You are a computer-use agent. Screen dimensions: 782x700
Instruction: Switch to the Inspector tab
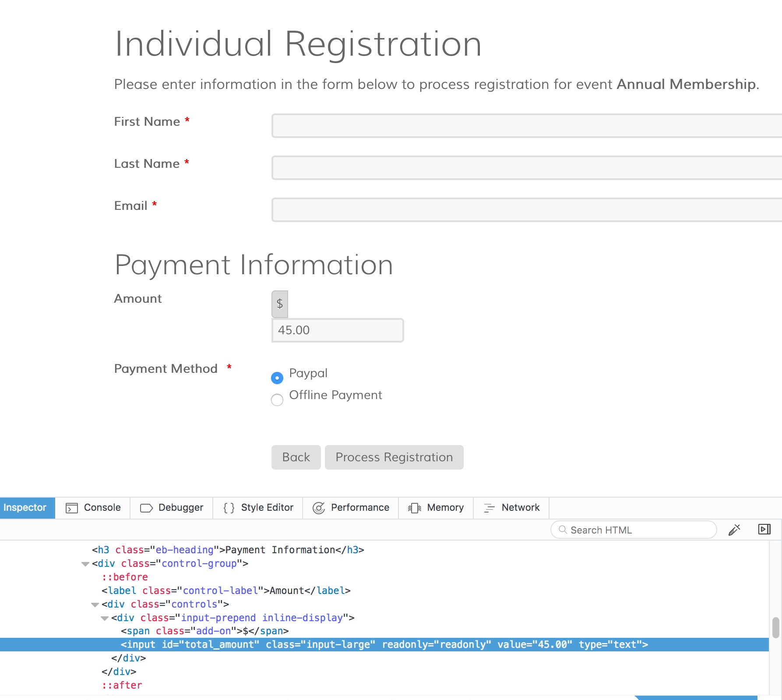pyautogui.click(x=25, y=508)
